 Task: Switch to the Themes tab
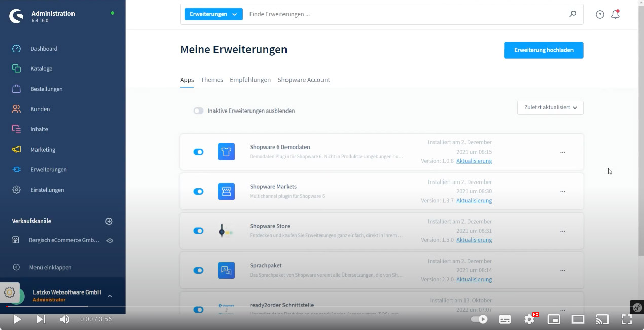(x=211, y=80)
